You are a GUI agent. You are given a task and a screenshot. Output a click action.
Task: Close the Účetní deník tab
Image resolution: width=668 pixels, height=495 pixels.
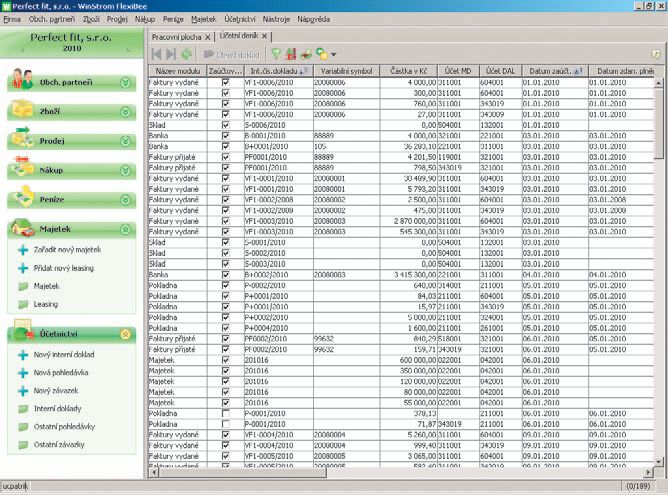pyautogui.click(x=265, y=36)
